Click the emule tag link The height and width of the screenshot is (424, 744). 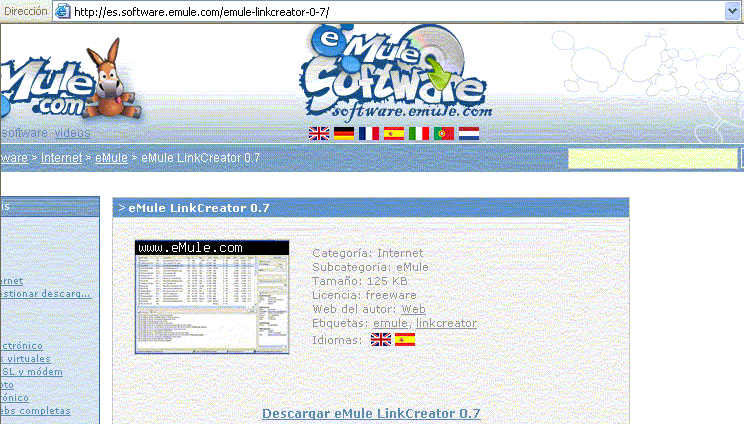click(x=390, y=323)
